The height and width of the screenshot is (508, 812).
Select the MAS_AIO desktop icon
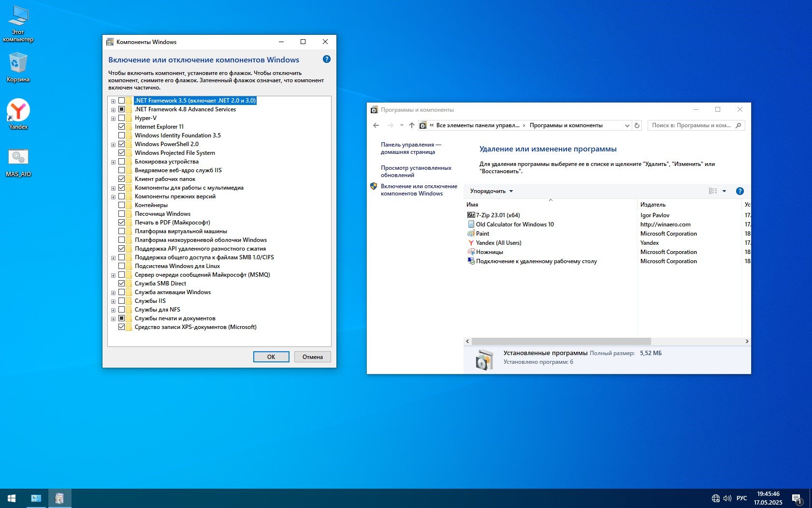coord(18,162)
